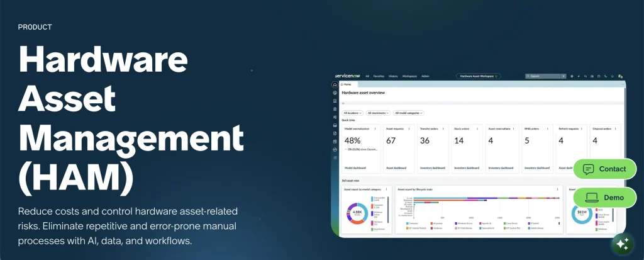
Task: Open the Model normalization card's options menu
Action: click(x=375, y=129)
